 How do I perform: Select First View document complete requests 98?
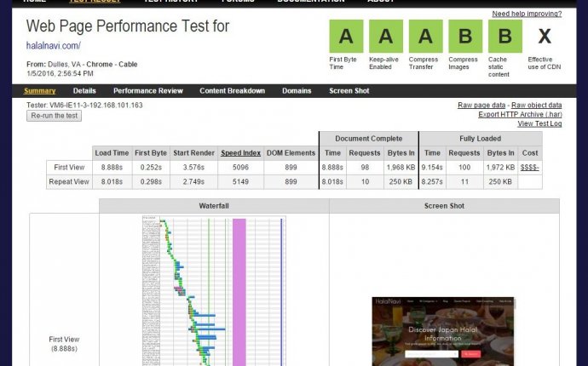click(x=365, y=168)
